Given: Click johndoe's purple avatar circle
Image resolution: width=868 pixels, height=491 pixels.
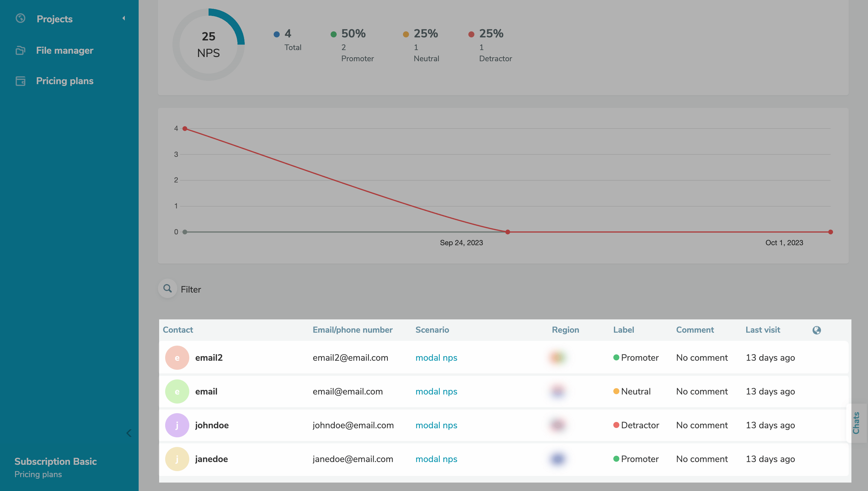Looking at the screenshot, I should tap(177, 425).
